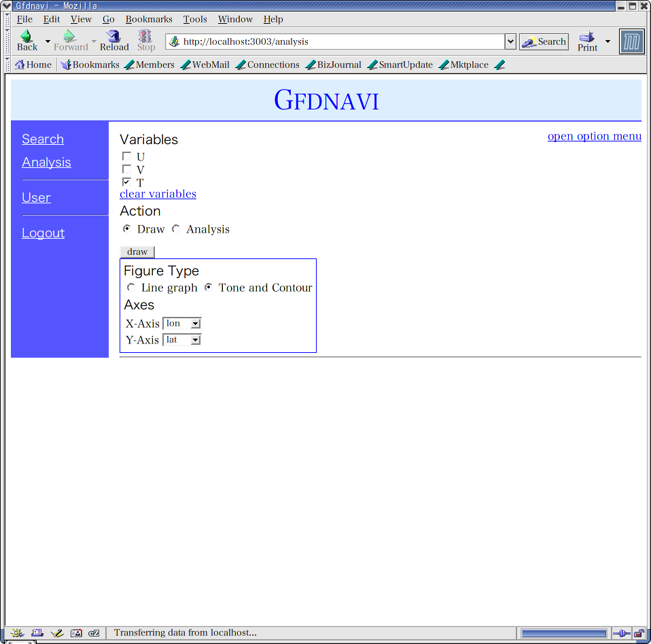
Task: Open Composer component icon in status bar
Action: [x=57, y=633]
